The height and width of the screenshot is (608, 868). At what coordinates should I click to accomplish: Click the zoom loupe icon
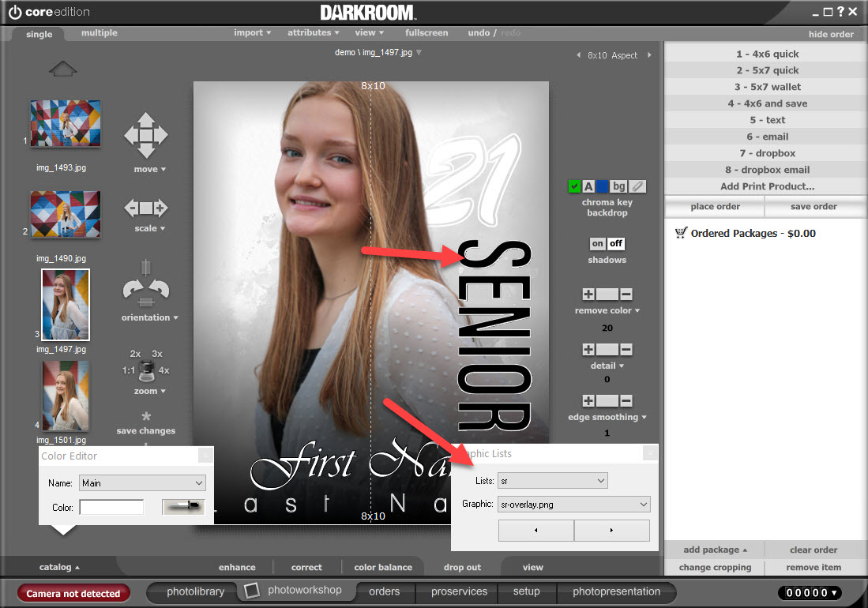[147, 370]
